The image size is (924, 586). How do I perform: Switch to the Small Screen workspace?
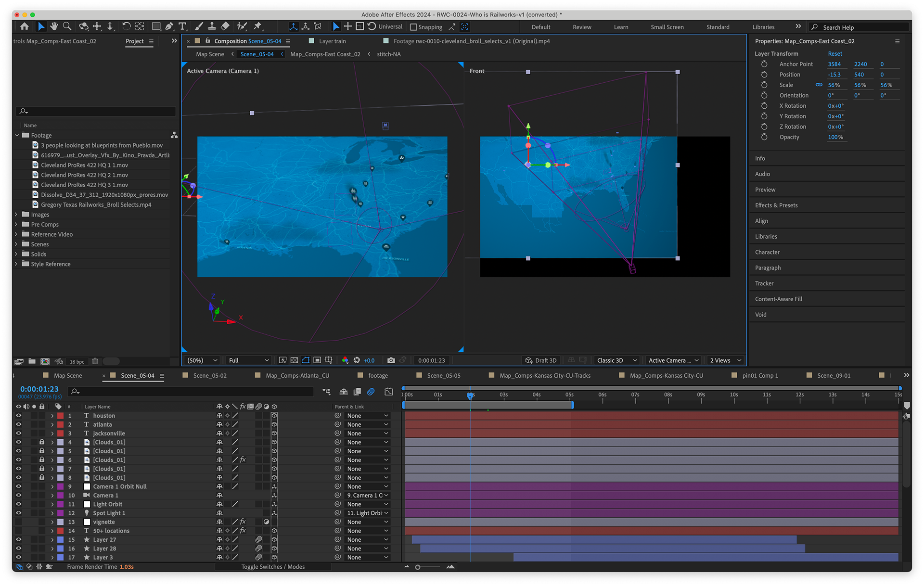pyautogui.click(x=667, y=27)
